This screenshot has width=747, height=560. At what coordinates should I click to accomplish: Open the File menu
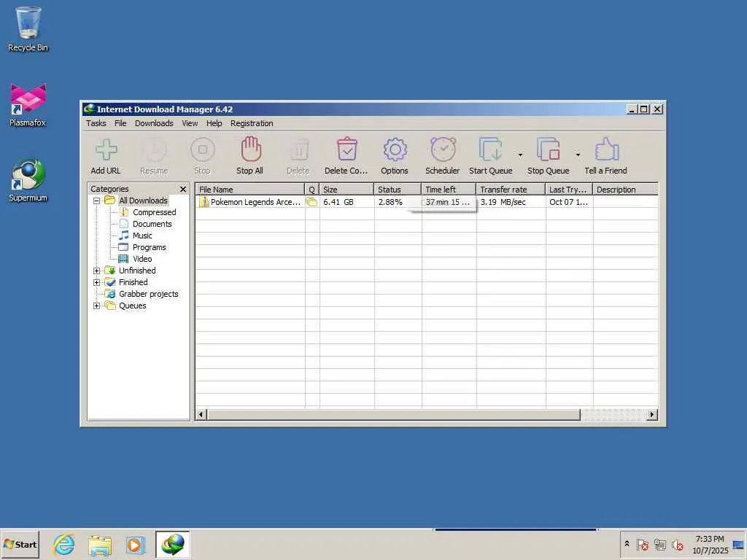(x=120, y=123)
